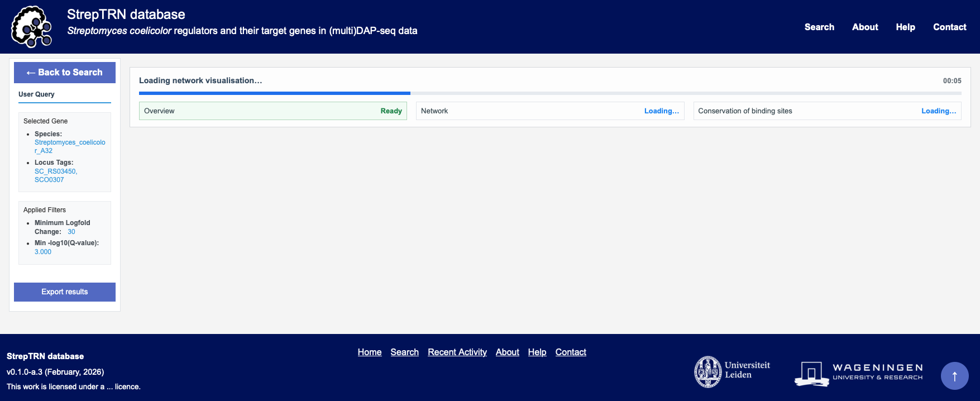
Task: Click the Home link in the footer
Action: [370, 352]
